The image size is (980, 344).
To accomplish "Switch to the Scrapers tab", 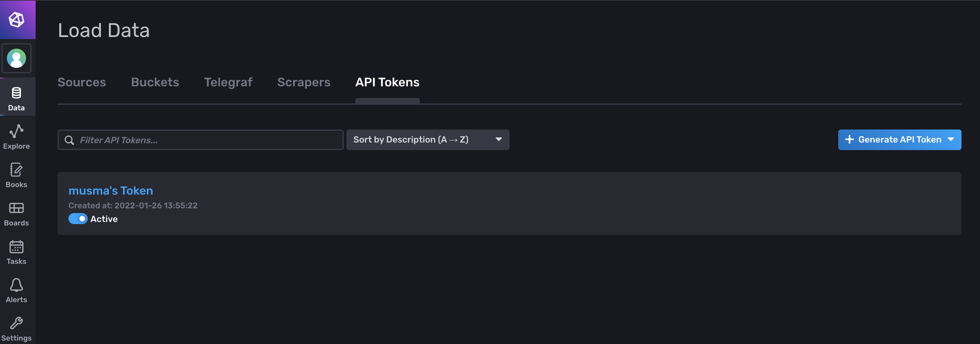I will 304,82.
